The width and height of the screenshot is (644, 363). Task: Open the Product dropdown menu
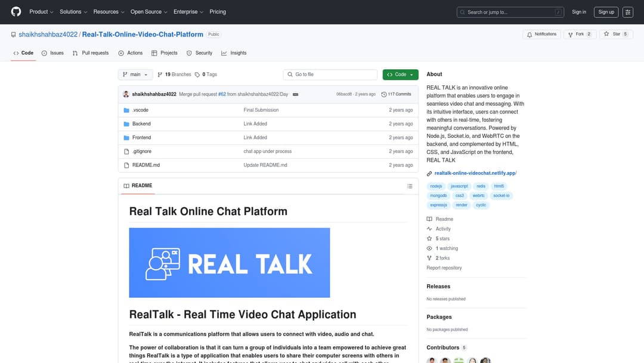click(x=41, y=12)
